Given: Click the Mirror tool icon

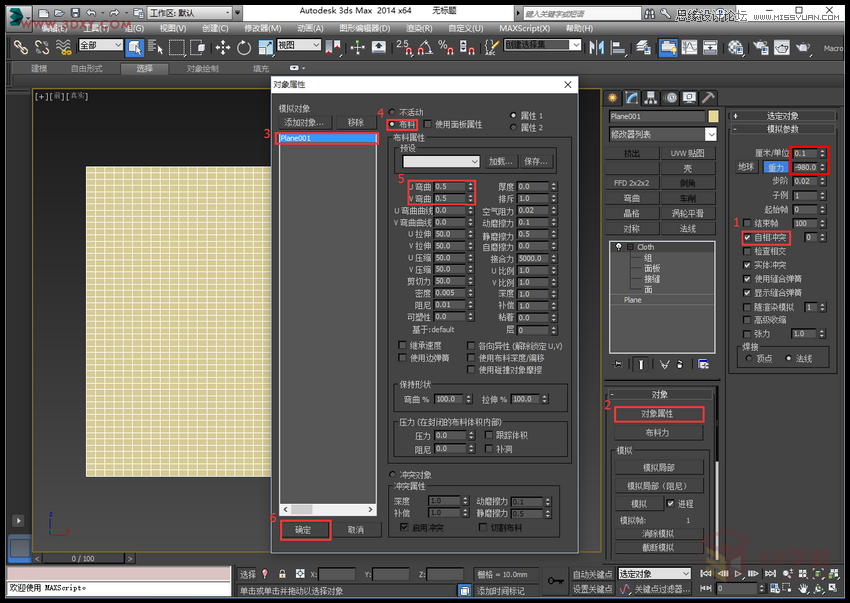Looking at the screenshot, I should (596, 46).
